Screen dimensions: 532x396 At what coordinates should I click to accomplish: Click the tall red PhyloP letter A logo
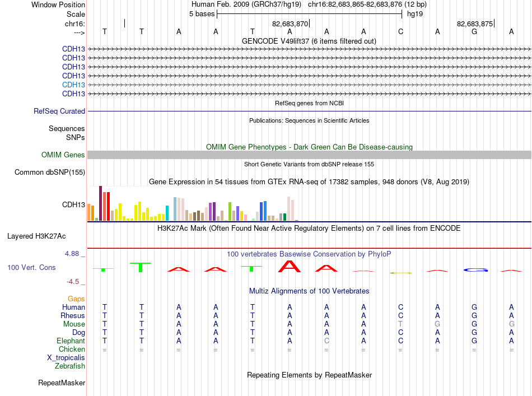pos(290,267)
